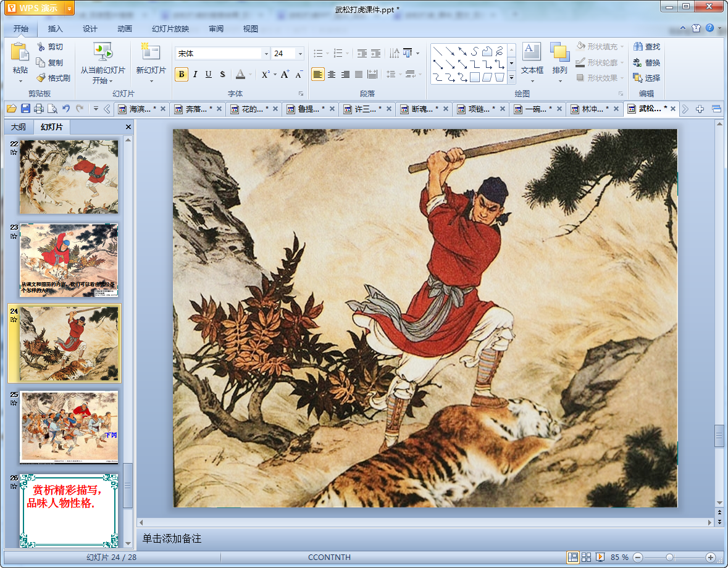Viewport: 728px width, 568px height.
Task: Close the slide thumbnail panel
Action: click(x=128, y=127)
